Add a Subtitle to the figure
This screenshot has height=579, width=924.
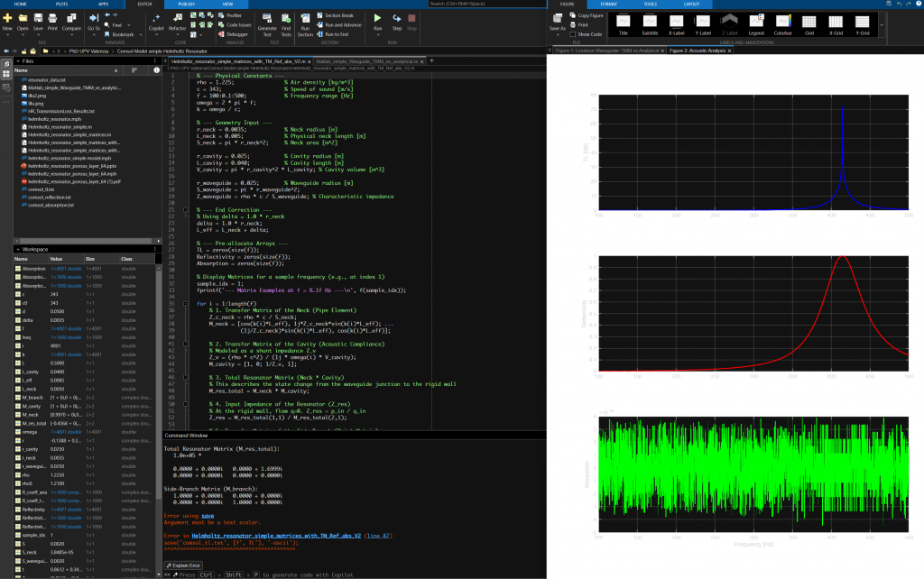point(650,24)
